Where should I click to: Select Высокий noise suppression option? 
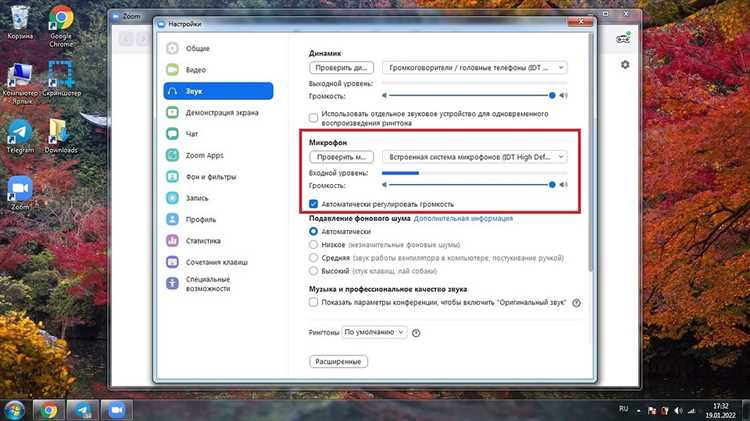313,271
